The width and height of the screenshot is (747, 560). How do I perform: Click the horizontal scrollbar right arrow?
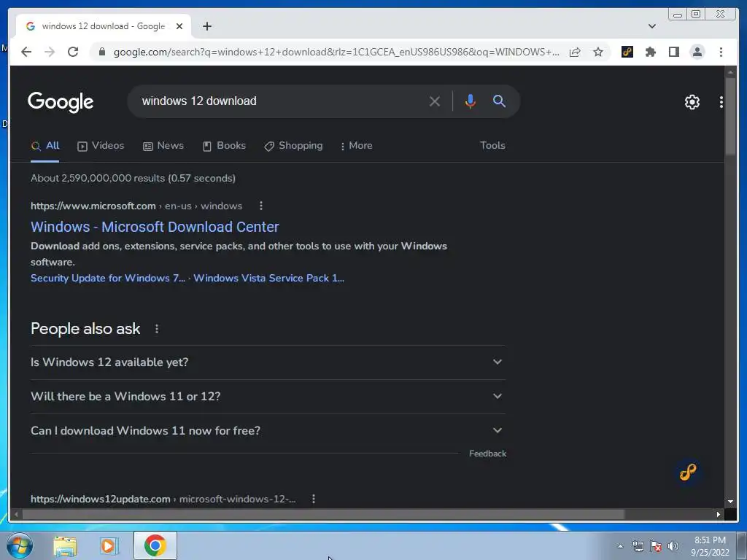719,514
